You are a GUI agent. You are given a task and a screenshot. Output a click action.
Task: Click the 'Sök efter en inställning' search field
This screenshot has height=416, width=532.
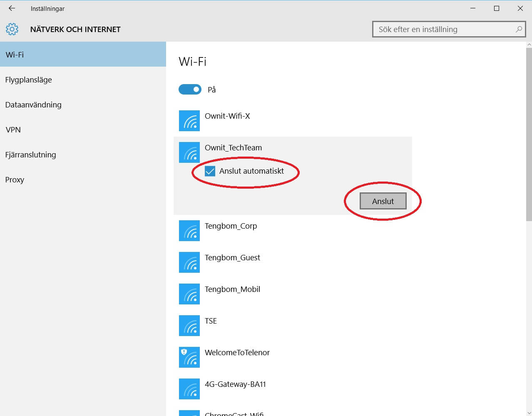pyautogui.click(x=449, y=29)
